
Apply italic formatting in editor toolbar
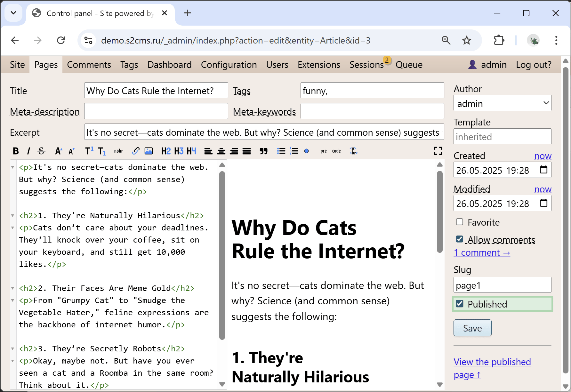point(28,151)
